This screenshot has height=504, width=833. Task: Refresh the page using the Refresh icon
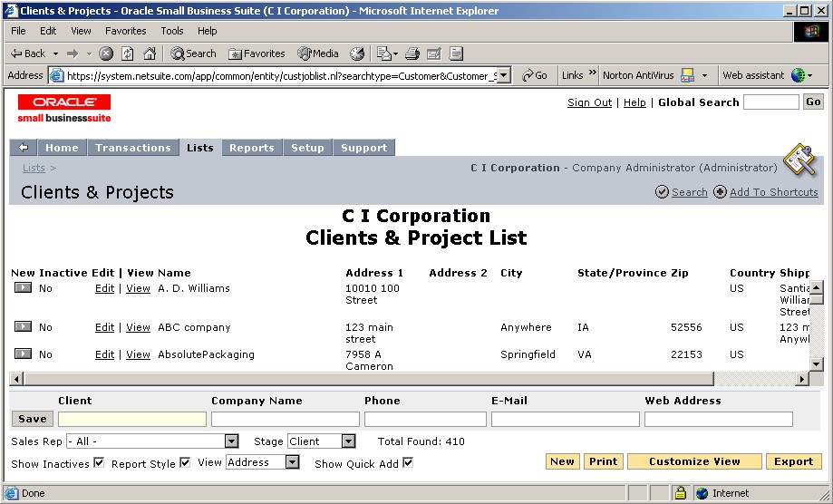click(x=128, y=53)
